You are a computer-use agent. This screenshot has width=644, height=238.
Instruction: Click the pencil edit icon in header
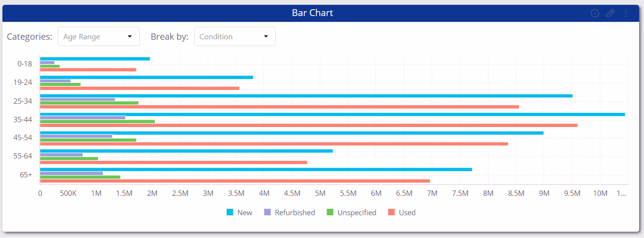pos(610,13)
